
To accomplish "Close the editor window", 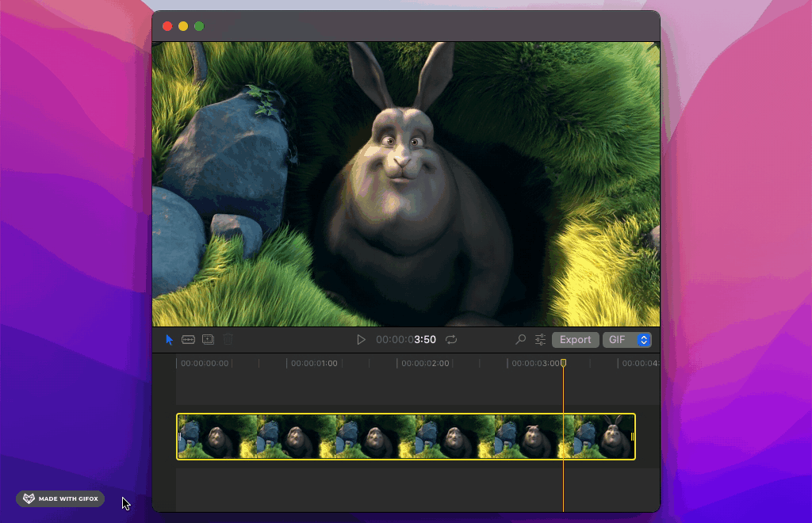I will coord(167,26).
